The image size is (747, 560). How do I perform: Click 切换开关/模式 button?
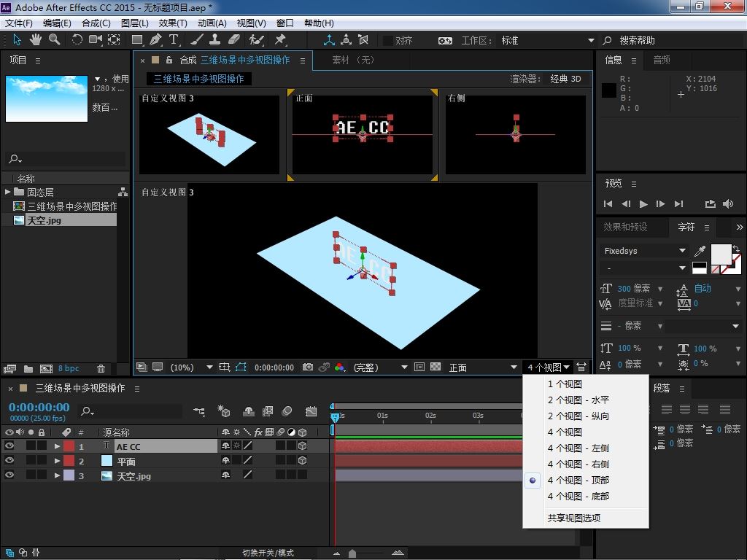[x=268, y=553]
